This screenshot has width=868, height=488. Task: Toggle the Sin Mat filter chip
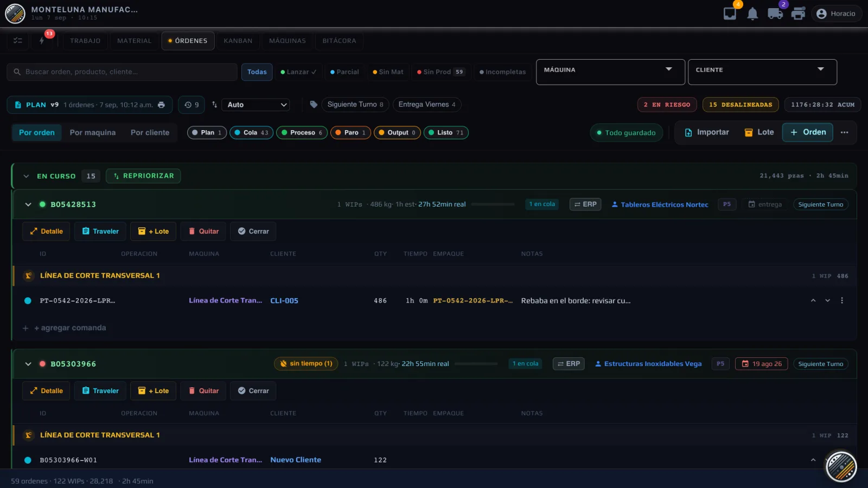click(388, 72)
